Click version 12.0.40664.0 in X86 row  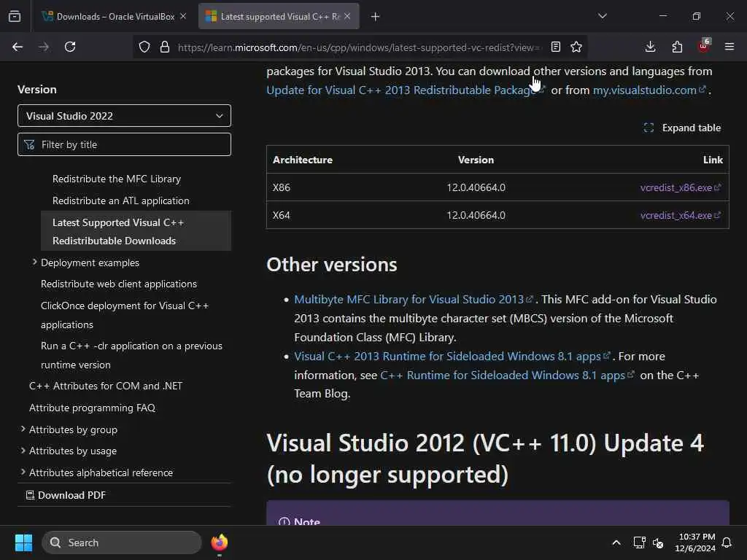pyautogui.click(x=476, y=187)
